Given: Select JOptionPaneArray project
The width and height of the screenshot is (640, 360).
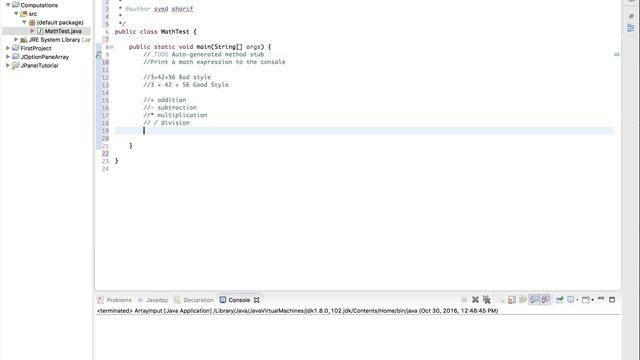Looking at the screenshot, I should point(44,57).
